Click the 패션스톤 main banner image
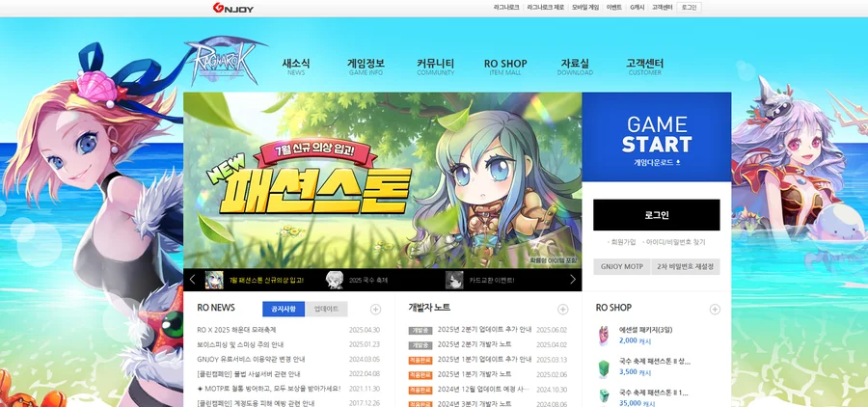The image size is (868, 407). click(x=383, y=180)
